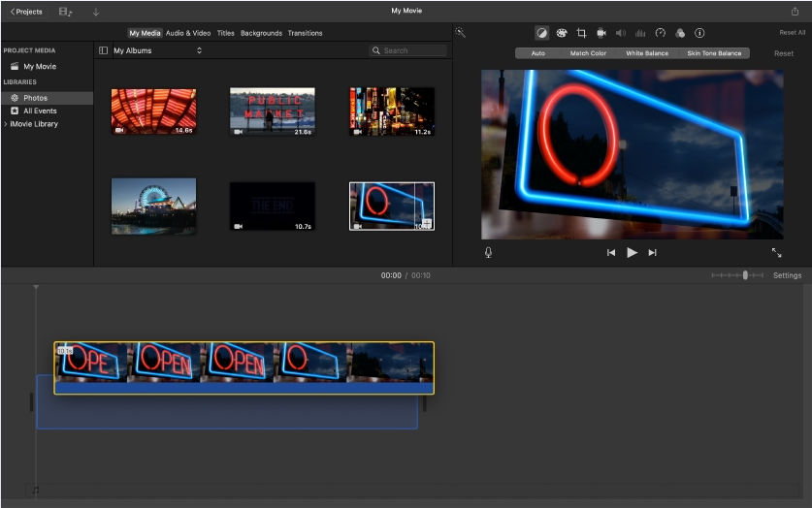Select the dark The End clip 10.7s

pyautogui.click(x=273, y=206)
